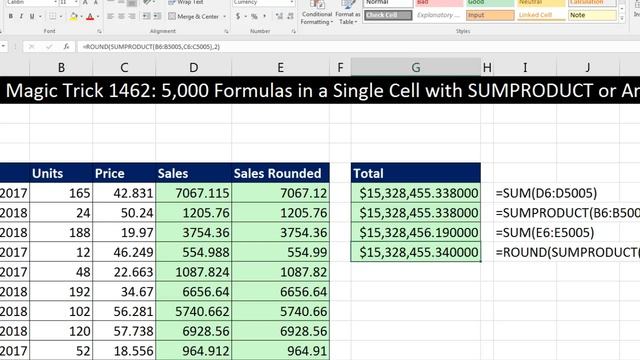The height and width of the screenshot is (360, 640).
Task: Select the Units header cell
Action: 61,173
